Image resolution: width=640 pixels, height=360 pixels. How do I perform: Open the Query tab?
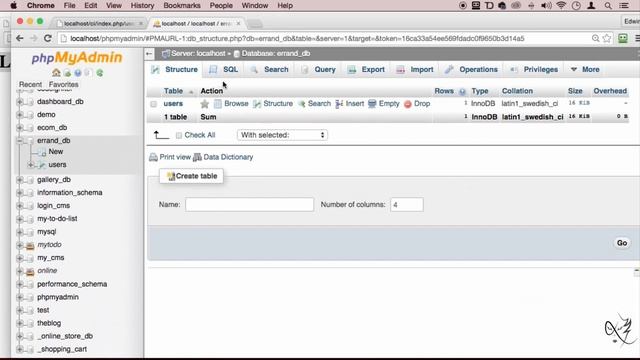pos(318,69)
